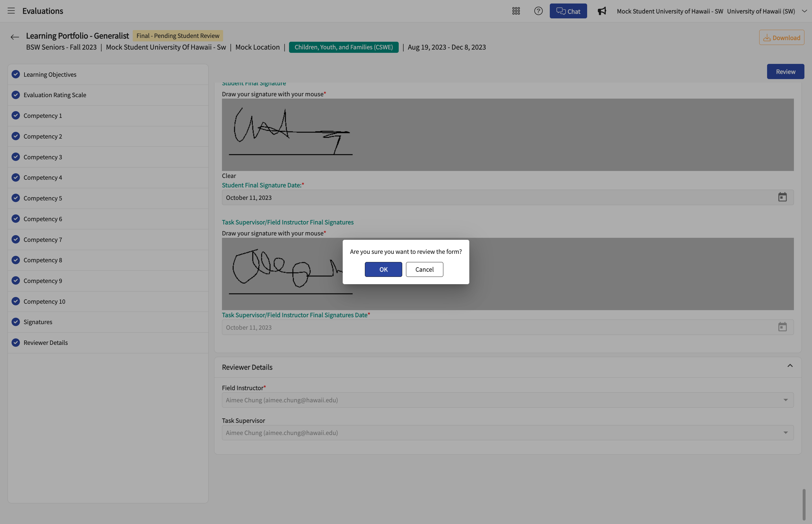Open the Field Instructor dropdown
Viewport: 812px width, 524px height.
point(508,400)
